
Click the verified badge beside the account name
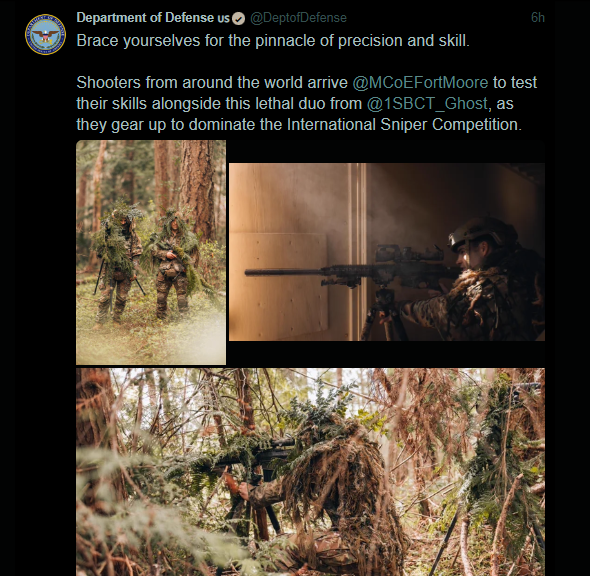(238, 18)
